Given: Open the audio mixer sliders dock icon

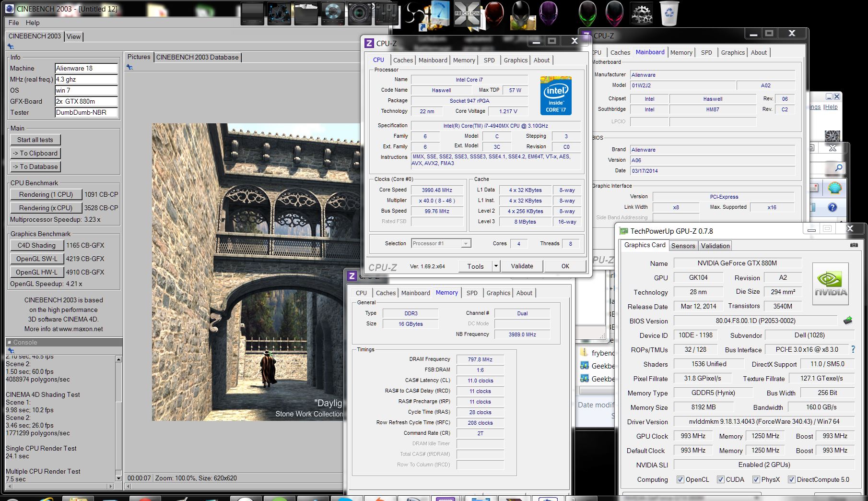Looking at the screenshot, I should 387,13.
